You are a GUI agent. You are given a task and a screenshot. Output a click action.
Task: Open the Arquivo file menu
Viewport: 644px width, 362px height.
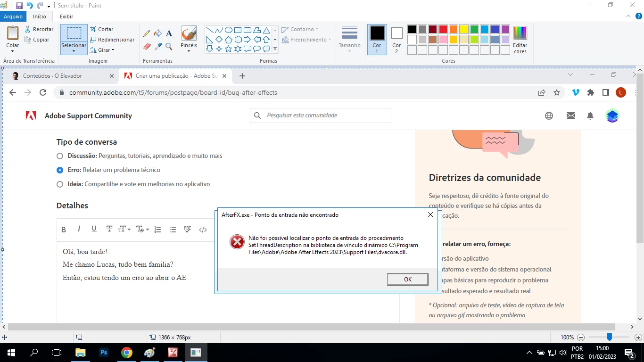click(x=13, y=16)
